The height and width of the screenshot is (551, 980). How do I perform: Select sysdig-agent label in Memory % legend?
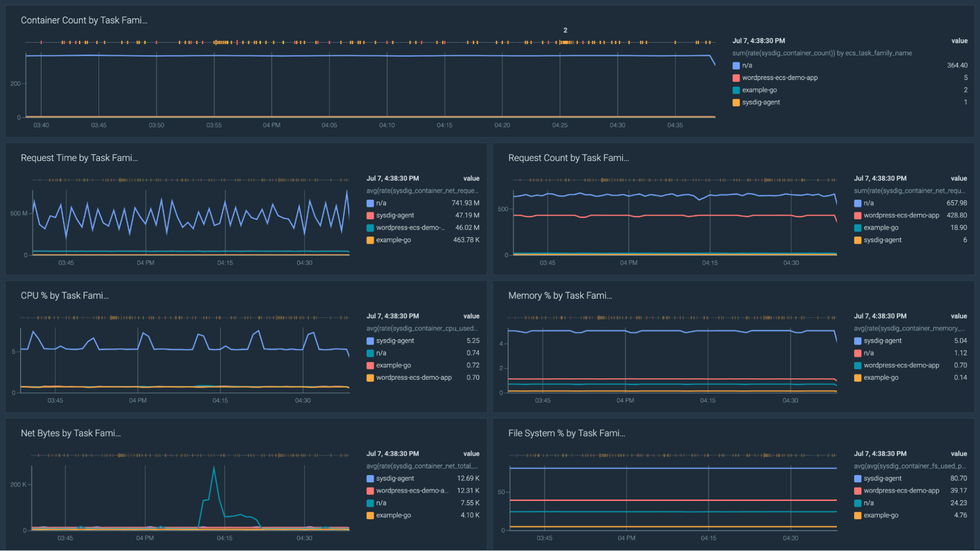click(x=882, y=341)
